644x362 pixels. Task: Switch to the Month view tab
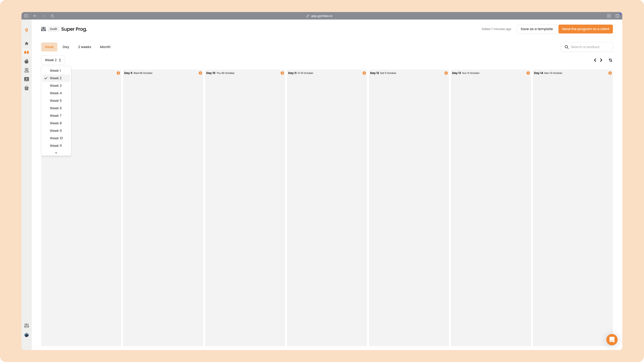pyautogui.click(x=105, y=47)
